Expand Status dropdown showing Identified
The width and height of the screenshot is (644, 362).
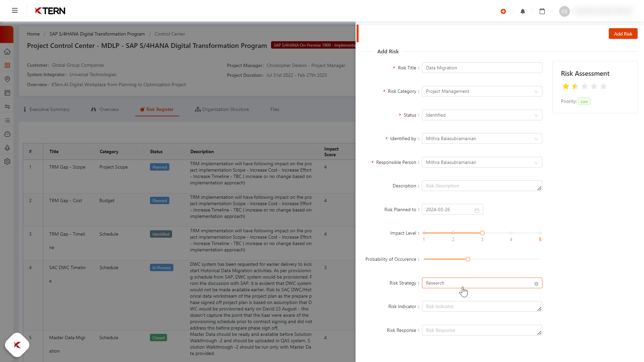[482, 115]
